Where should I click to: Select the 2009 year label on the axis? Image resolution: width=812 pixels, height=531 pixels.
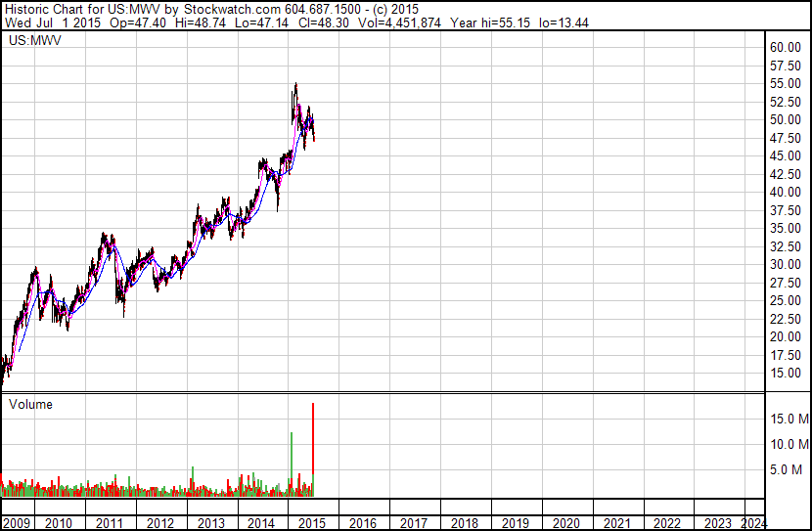(17, 523)
